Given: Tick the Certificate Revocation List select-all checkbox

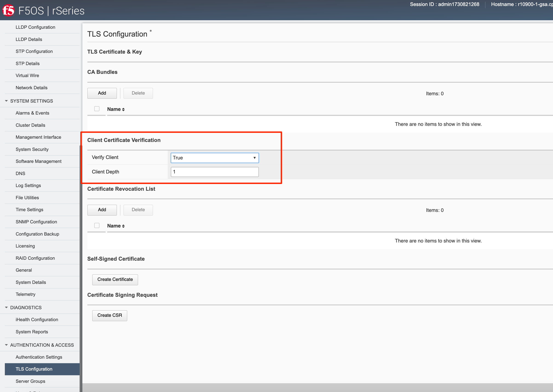Looking at the screenshot, I should pos(97,225).
